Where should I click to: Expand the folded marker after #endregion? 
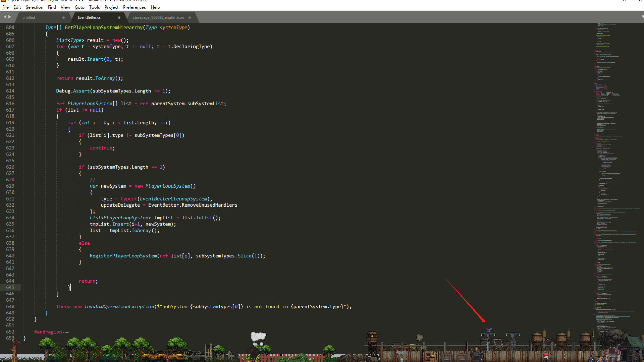(67, 332)
